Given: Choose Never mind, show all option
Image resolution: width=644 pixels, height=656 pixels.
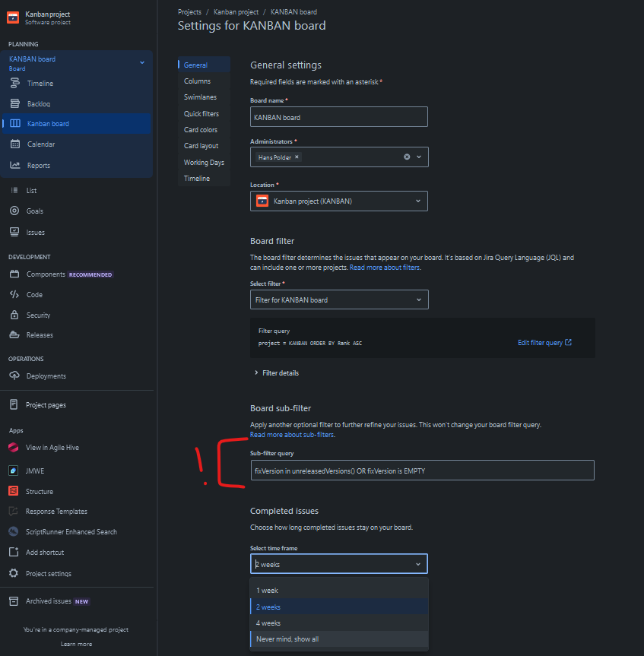Looking at the screenshot, I should (339, 639).
